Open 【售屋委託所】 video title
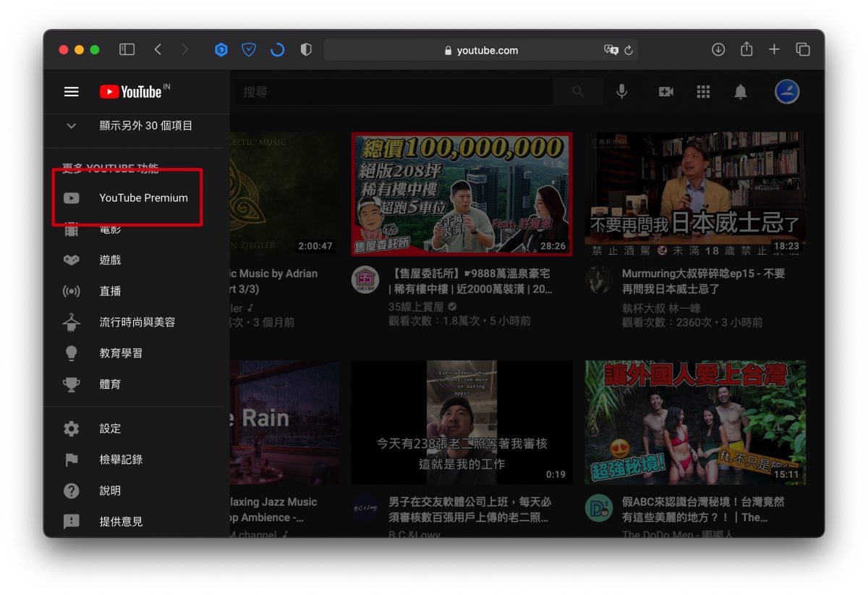 coord(470,281)
